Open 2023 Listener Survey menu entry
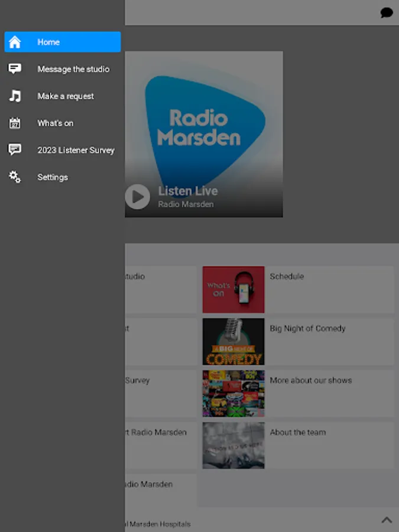The width and height of the screenshot is (399, 532). [x=63, y=150]
